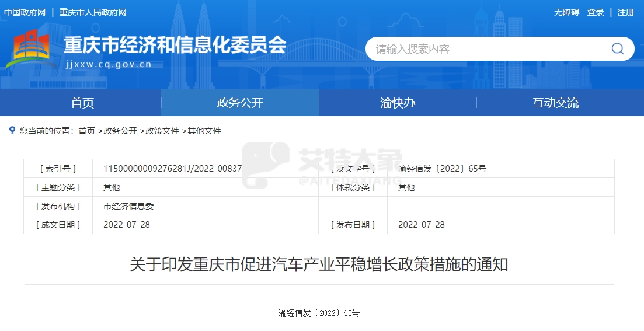Click the site title 重庆市经济和信息化委员会
Image resolution: width=644 pixels, height=331 pixels.
[x=175, y=45]
